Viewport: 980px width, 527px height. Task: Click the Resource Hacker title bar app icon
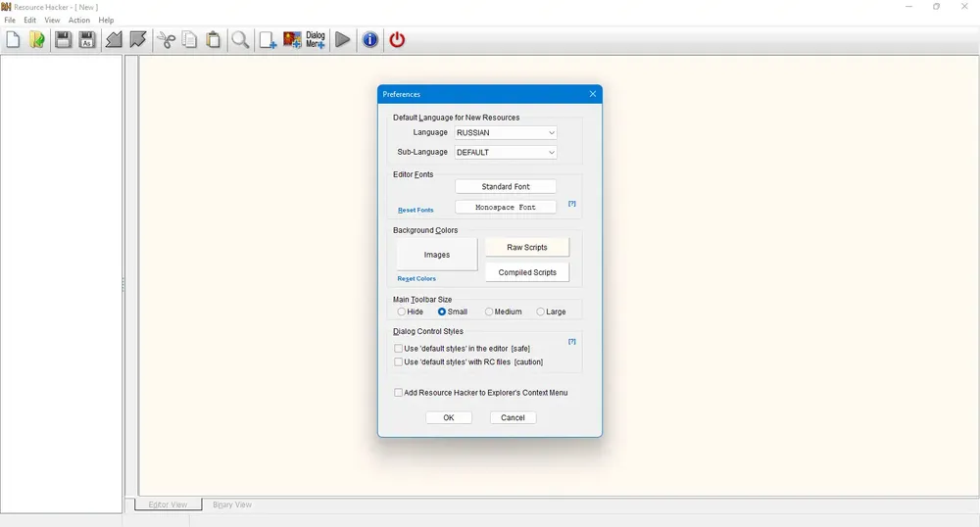pyautogui.click(x=6, y=7)
